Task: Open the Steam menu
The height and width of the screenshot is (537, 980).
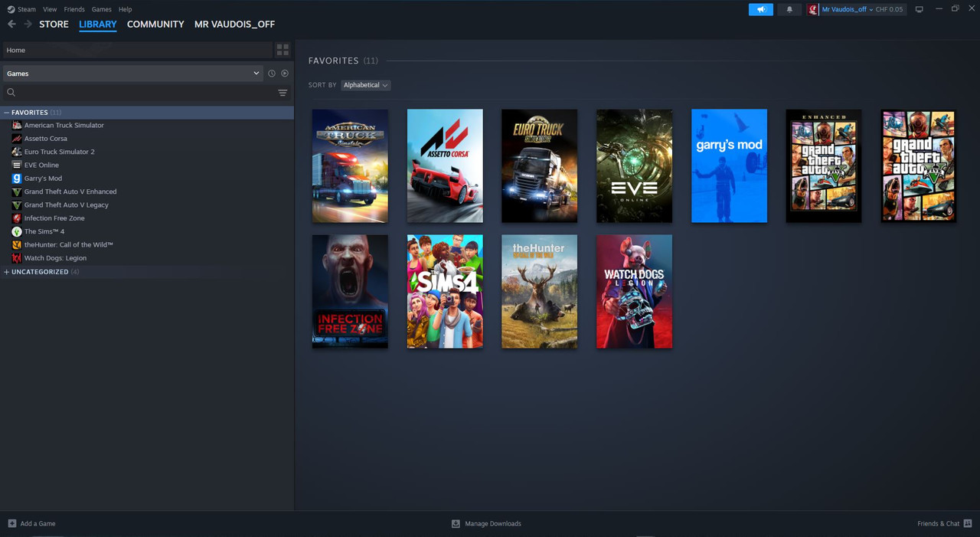Action: (27, 9)
